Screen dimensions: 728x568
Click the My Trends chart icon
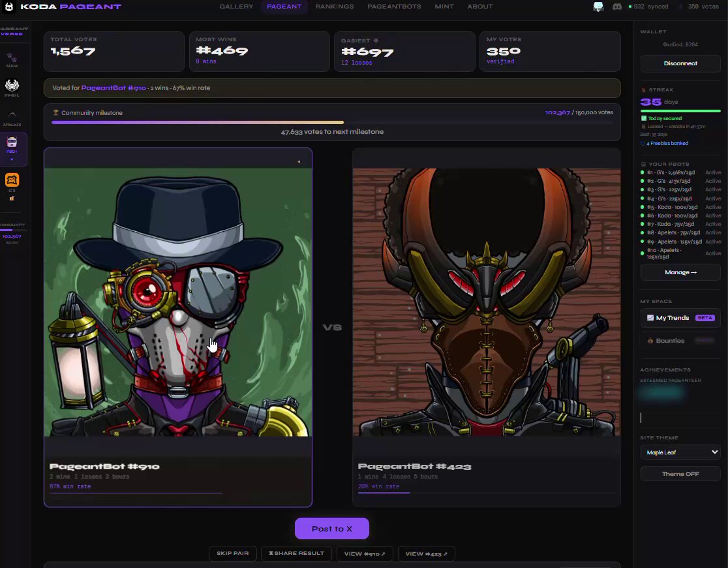pos(650,318)
